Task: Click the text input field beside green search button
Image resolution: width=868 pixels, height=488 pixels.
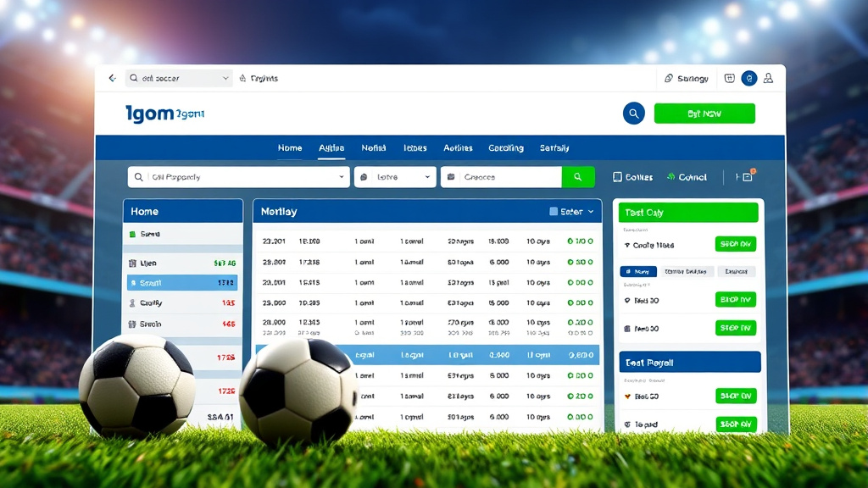Action: [x=501, y=177]
